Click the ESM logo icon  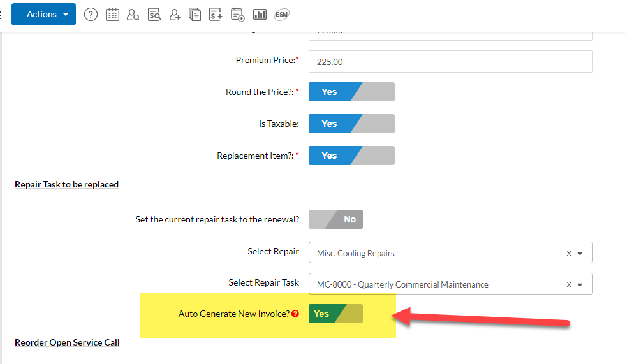pos(281,14)
